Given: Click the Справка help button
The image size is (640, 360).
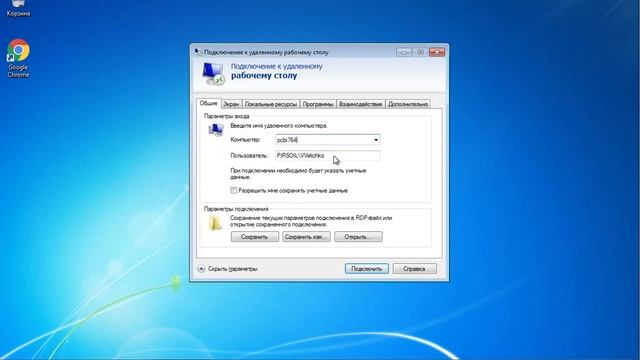Looking at the screenshot, I should (x=414, y=269).
